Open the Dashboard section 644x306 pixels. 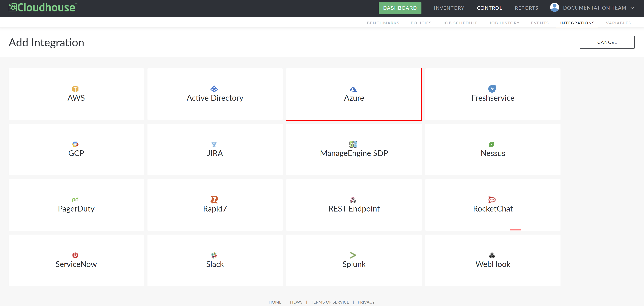400,8
